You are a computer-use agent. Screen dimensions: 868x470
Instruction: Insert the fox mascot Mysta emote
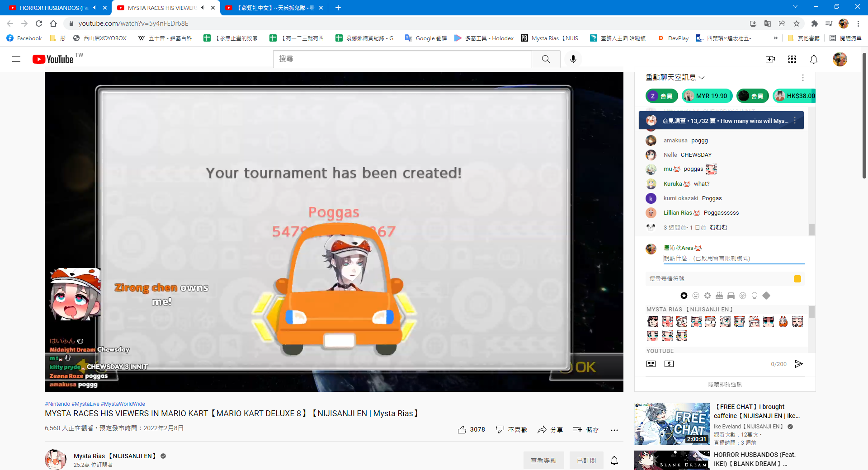(783, 321)
